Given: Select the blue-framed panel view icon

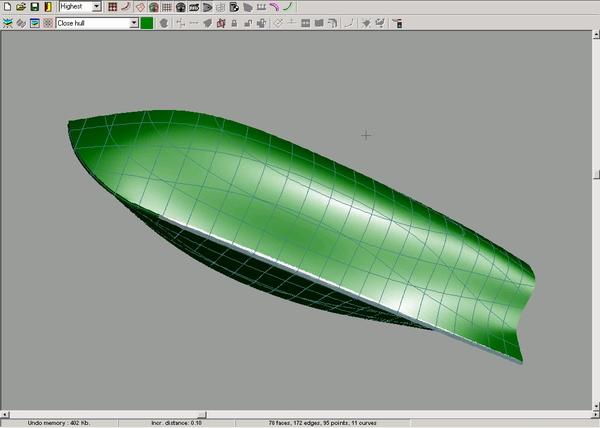Looking at the screenshot, I should click(x=34, y=23).
